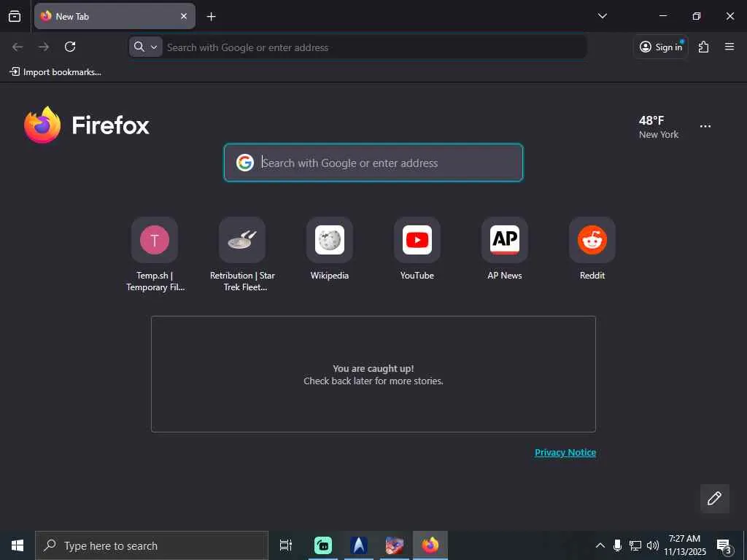Open the Wikipedia shortcut

(x=330, y=249)
